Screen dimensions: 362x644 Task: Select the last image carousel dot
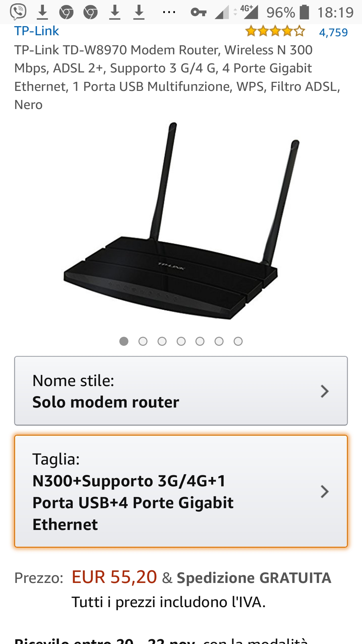pos(238,341)
